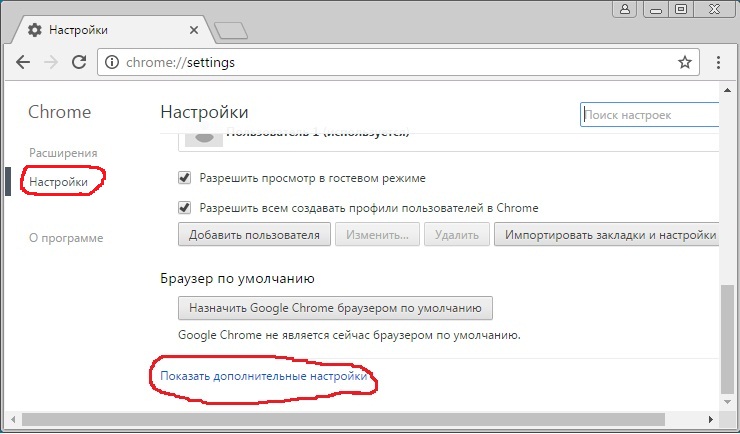Image resolution: width=740 pixels, height=434 pixels.
Task: Toggle Разрешить просмотр в гостевом режиме checkbox
Action: tap(185, 178)
